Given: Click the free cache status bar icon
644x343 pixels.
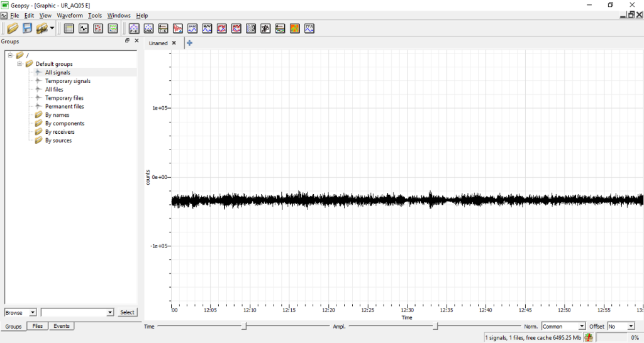Looking at the screenshot, I should pyautogui.click(x=589, y=337).
